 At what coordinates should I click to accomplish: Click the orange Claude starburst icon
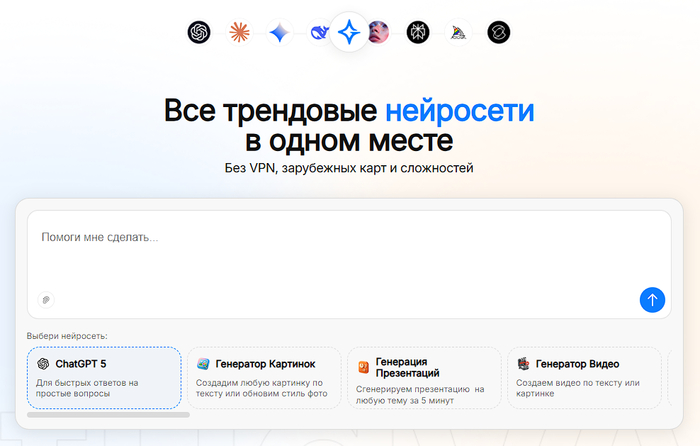[239, 33]
